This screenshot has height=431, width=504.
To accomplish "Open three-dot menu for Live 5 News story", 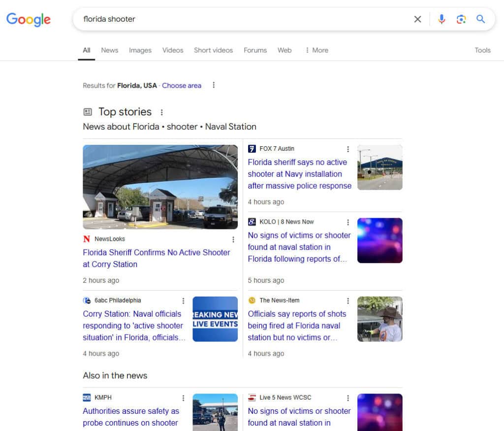I will pos(348,398).
